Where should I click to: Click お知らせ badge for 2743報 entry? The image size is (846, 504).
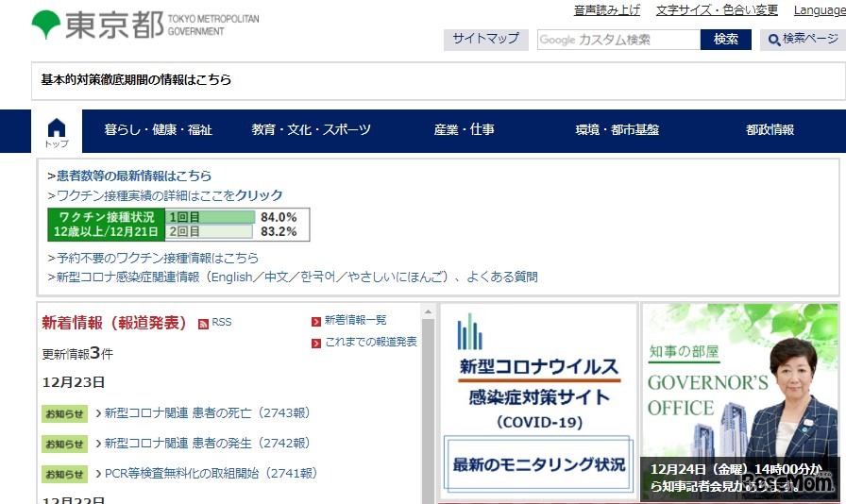(x=65, y=413)
